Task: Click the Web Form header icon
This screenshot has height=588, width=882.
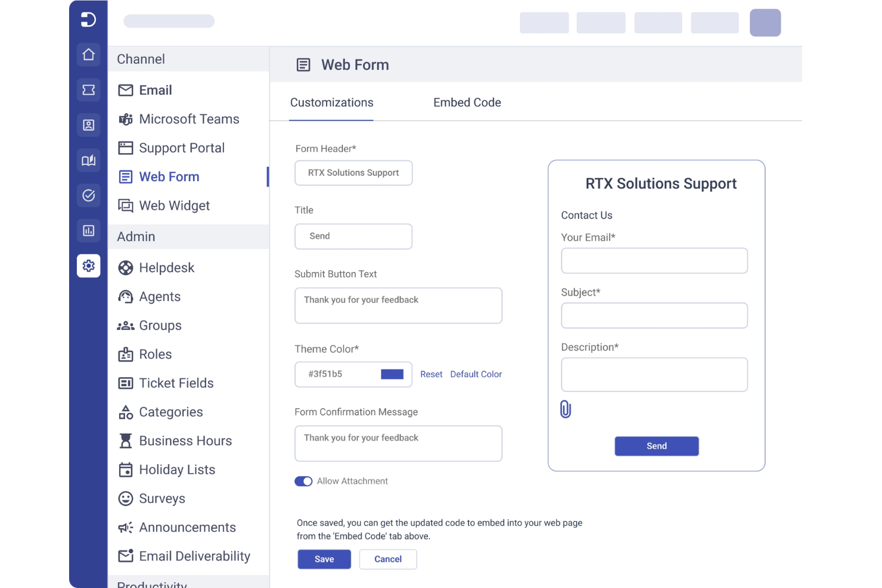Action: tap(304, 64)
